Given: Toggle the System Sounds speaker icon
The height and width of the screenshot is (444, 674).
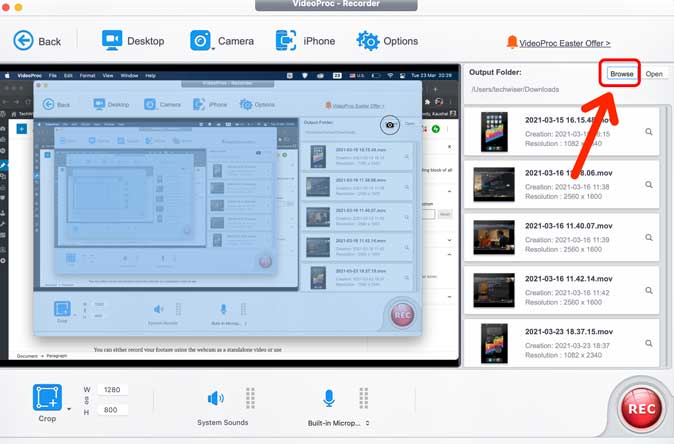Looking at the screenshot, I should [x=215, y=398].
